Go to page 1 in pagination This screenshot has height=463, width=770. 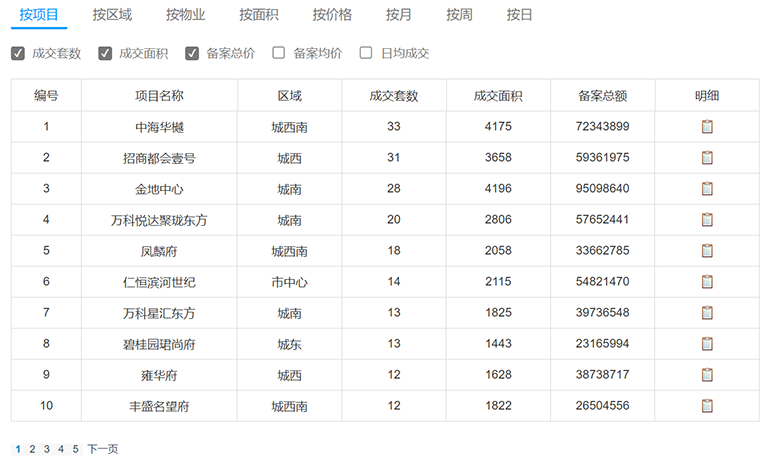[18, 449]
